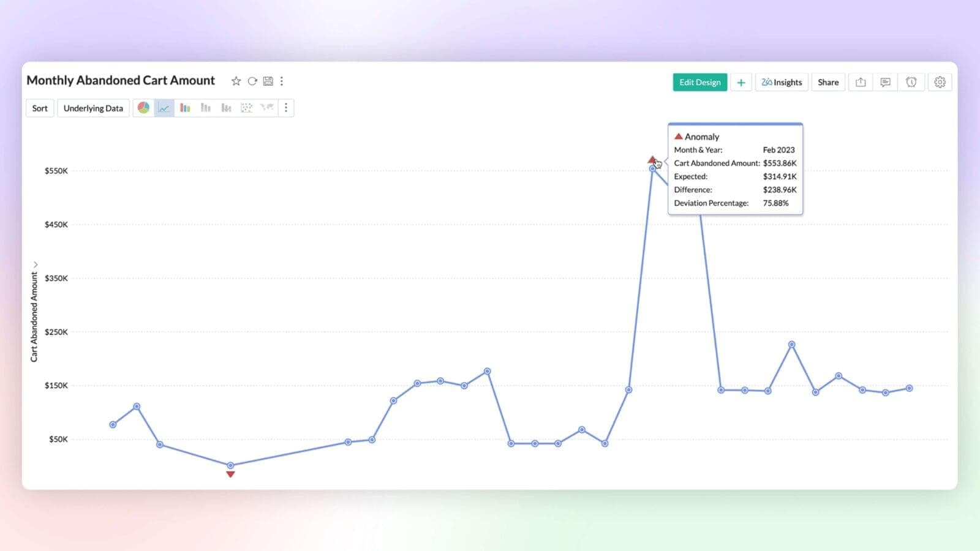Image resolution: width=980 pixels, height=551 pixels.
Task: Expand the Cart Abandoned Amount axis chevron
Action: (36, 264)
